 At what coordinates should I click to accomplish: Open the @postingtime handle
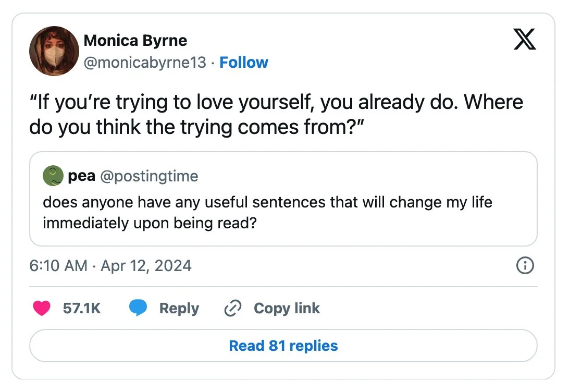[x=149, y=176]
